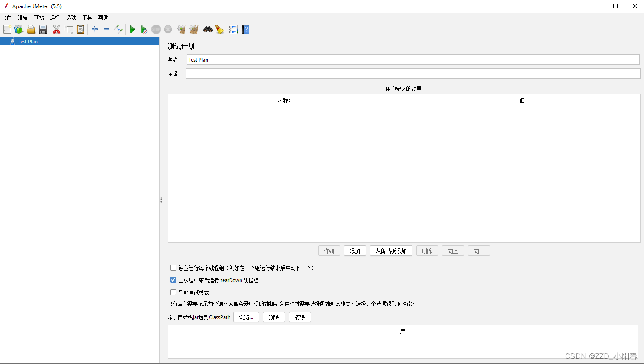Click the 添加目录或jar包到ClassPath label

pyautogui.click(x=199, y=317)
